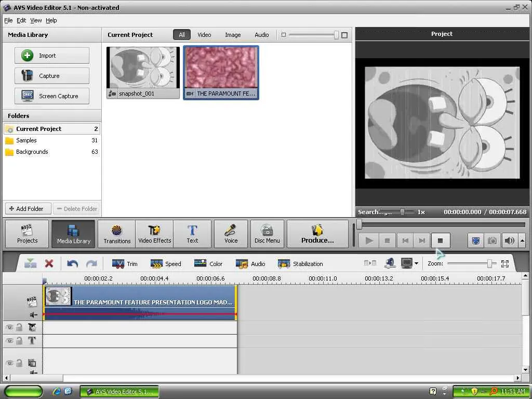Image resolution: width=532 pixels, height=399 pixels.
Task: Click the Undo arrow
Action: (x=72, y=263)
